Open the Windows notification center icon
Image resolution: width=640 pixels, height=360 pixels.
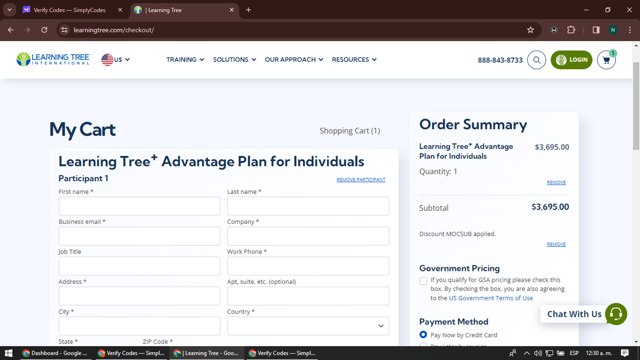click(x=624, y=353)
